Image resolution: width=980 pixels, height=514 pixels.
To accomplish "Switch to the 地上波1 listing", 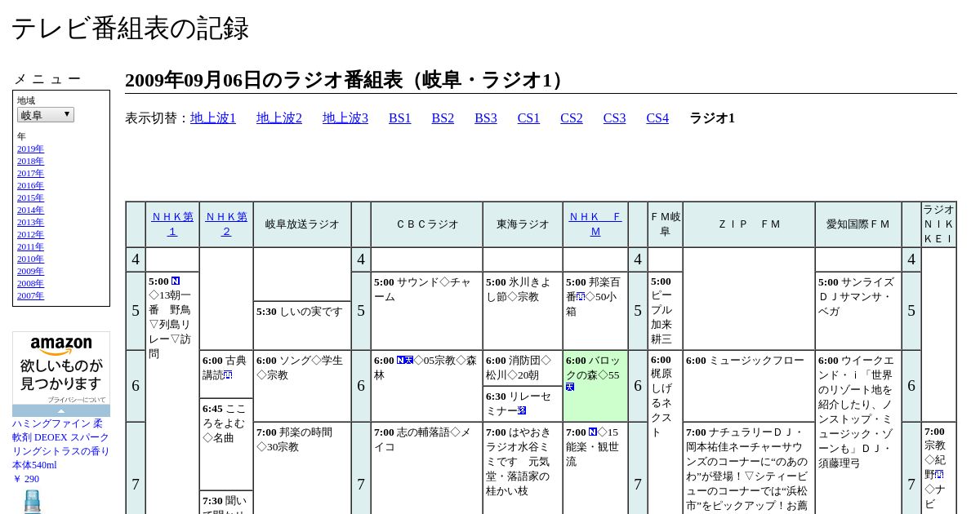I will click(x=213, y=118).
